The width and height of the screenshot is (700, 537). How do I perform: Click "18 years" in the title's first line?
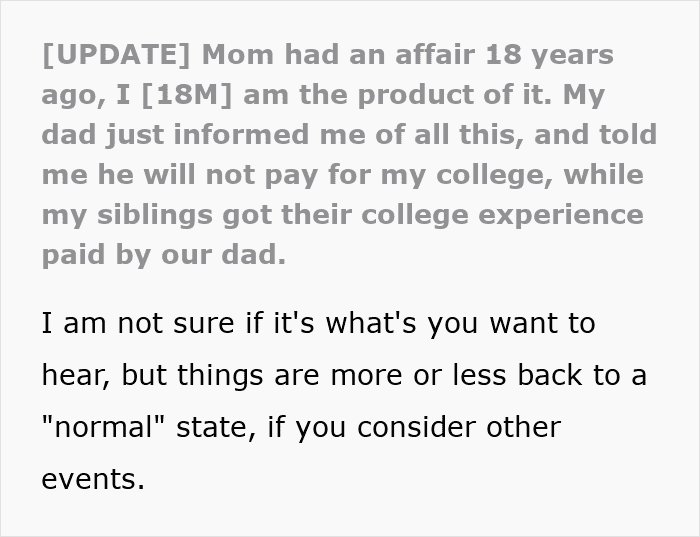click(557, 54)
